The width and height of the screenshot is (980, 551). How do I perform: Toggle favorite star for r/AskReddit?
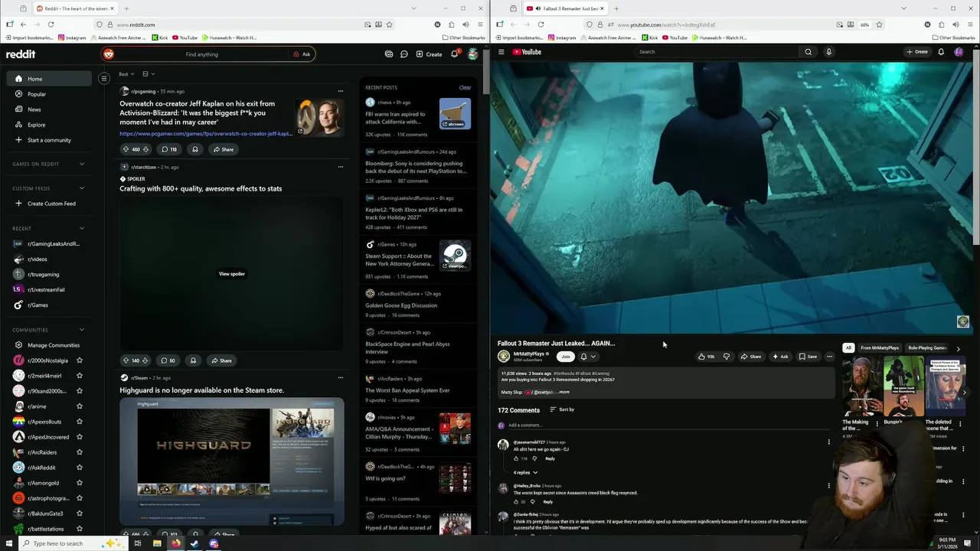click(x=80, y=468)
